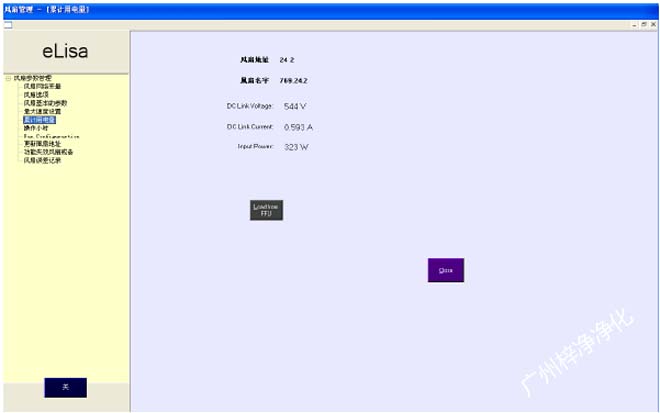Open the 风扇选项 tree item

coord(36,94)
